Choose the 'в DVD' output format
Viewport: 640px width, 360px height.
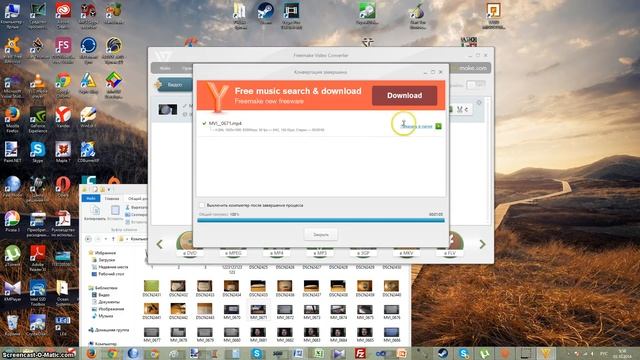tap(189, 253)
